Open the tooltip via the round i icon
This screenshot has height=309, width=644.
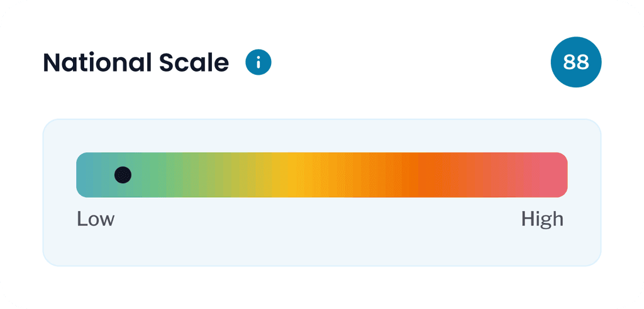(x=258, y=62)
